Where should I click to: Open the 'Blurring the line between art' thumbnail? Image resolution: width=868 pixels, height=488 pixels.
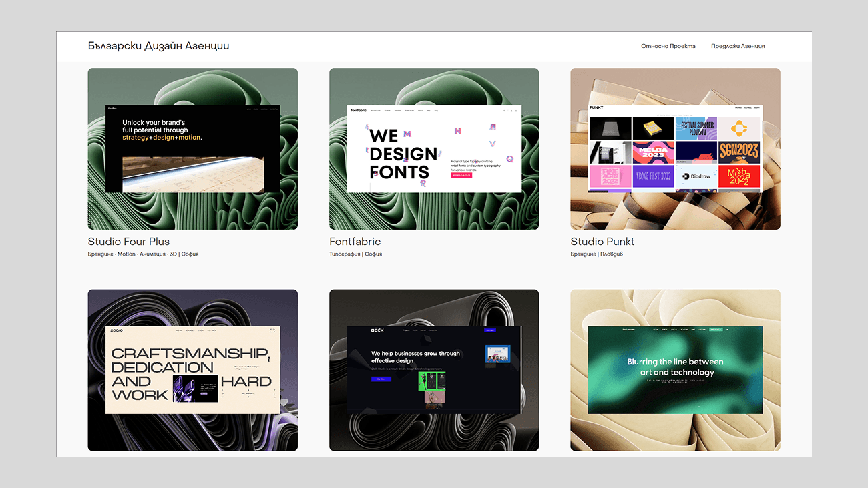675,370
